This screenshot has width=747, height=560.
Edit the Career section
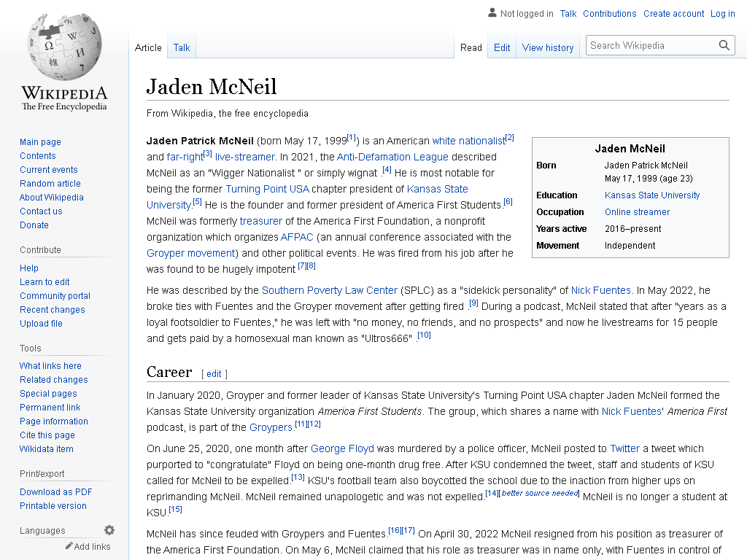214,374
